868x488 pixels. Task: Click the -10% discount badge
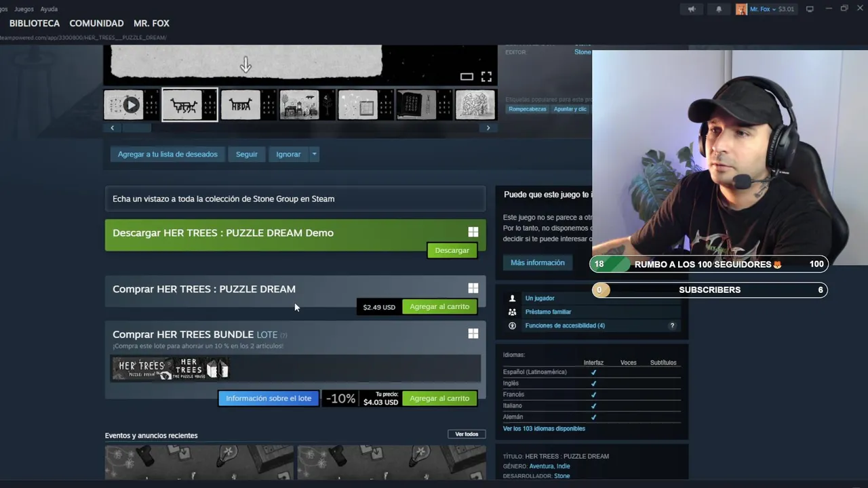pos(340,399)
